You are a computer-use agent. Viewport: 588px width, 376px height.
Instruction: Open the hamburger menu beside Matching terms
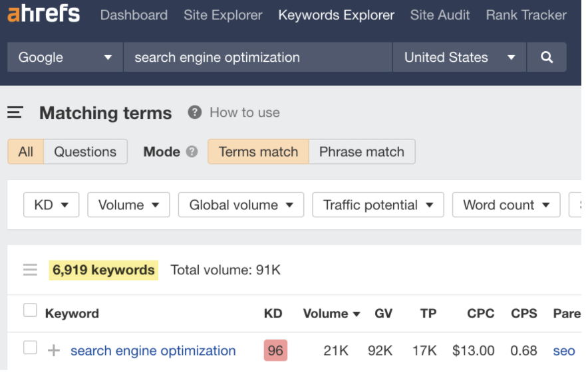[15, 113]
